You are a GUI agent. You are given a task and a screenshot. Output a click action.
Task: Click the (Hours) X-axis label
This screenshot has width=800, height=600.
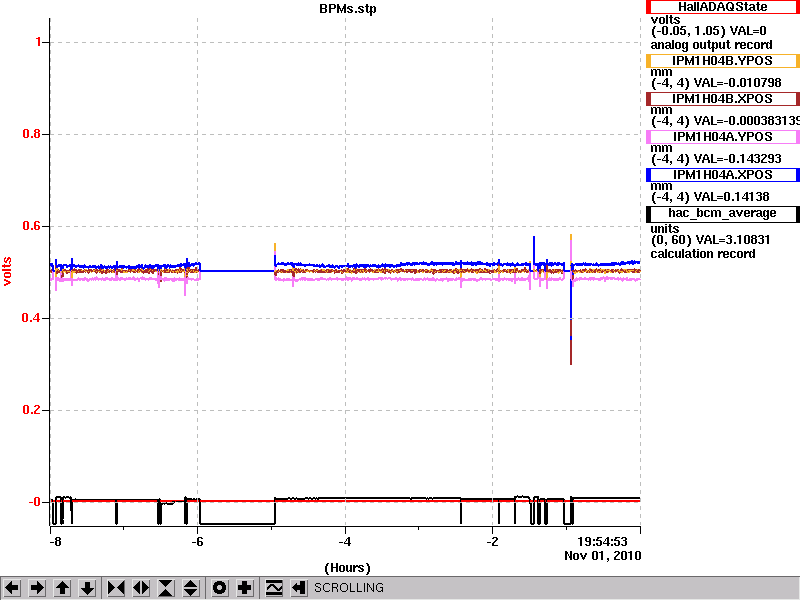pos(347,568)
